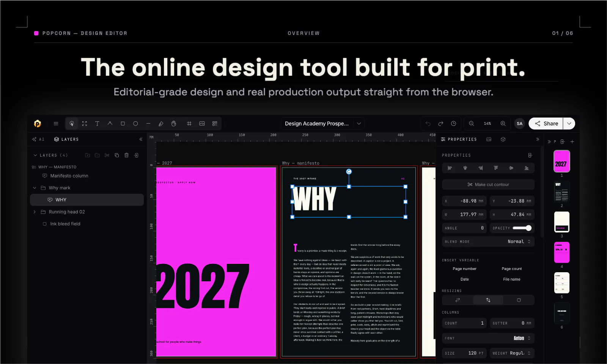Collapse the pages panel
The width and height of the screenshot is (607, 364).
pyautogui.click(x=549, y=142)
